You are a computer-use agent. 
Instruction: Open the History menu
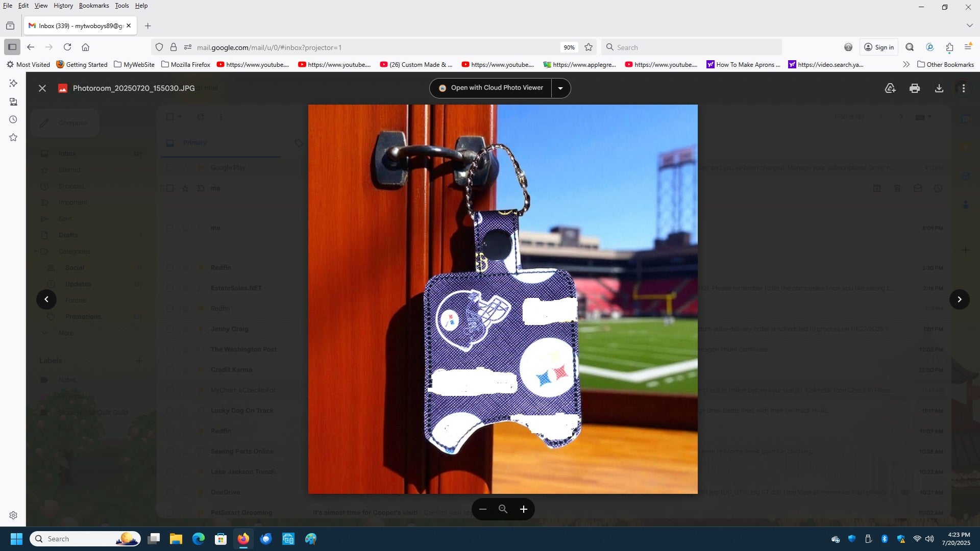tap(63, 6)
